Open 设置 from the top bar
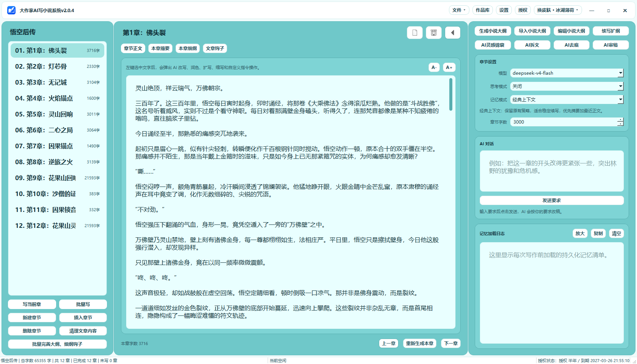This screenshot has width=637, height=364. coord(504,10)
